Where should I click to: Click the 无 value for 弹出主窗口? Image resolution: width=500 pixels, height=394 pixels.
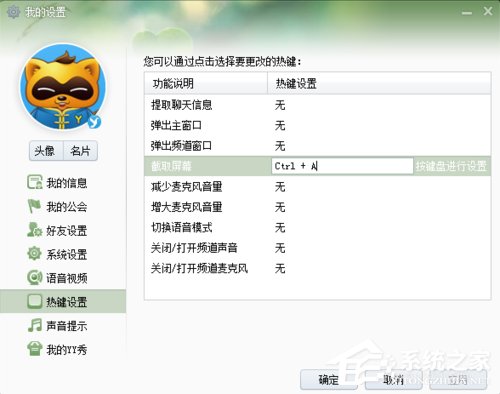click(x=280, y=125)
